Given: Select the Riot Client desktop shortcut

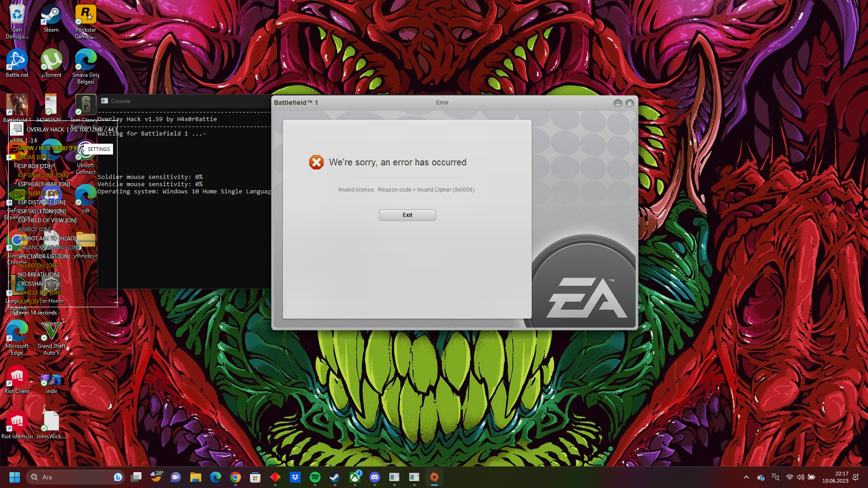Looking at the screenshot, I should 17,380.
